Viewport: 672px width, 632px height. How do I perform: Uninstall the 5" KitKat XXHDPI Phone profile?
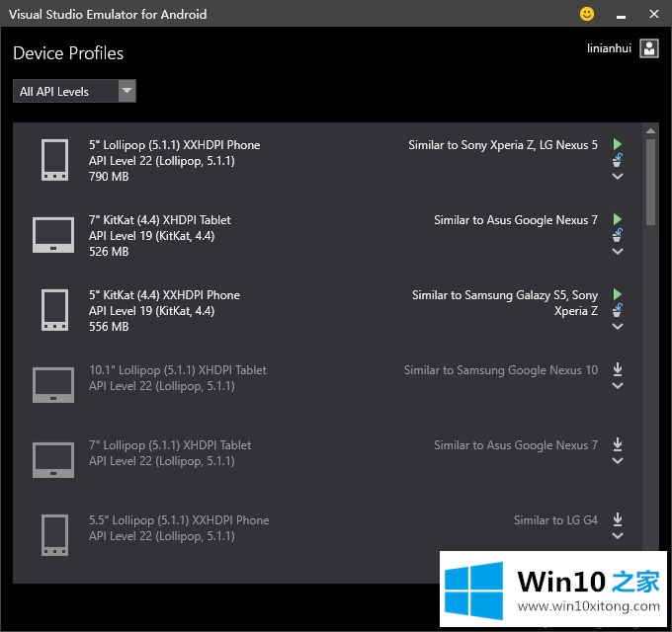[617, 310]
